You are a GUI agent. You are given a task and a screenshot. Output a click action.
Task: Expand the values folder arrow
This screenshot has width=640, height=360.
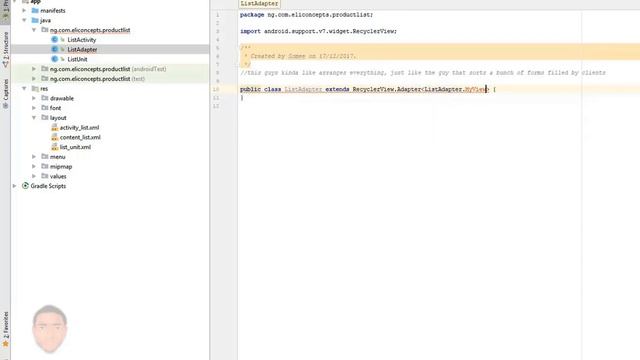(x=34, y=176)
